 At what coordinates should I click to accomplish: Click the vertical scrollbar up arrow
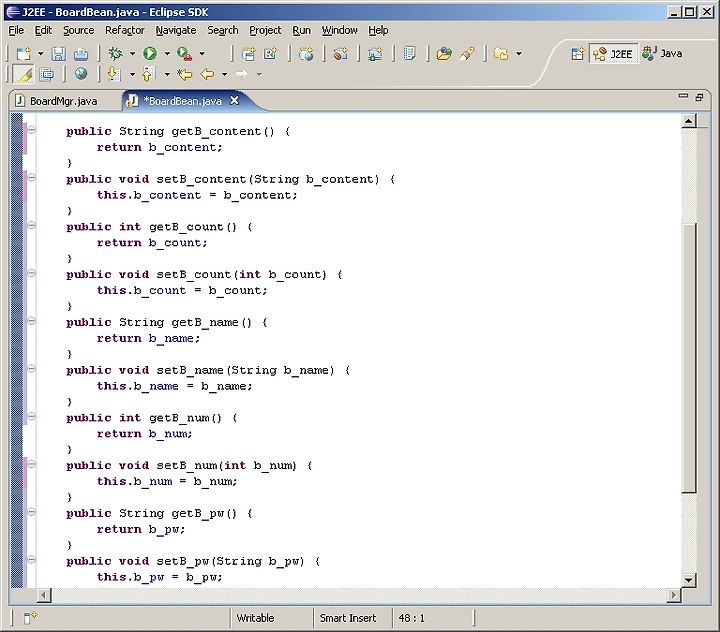[689, 121]
